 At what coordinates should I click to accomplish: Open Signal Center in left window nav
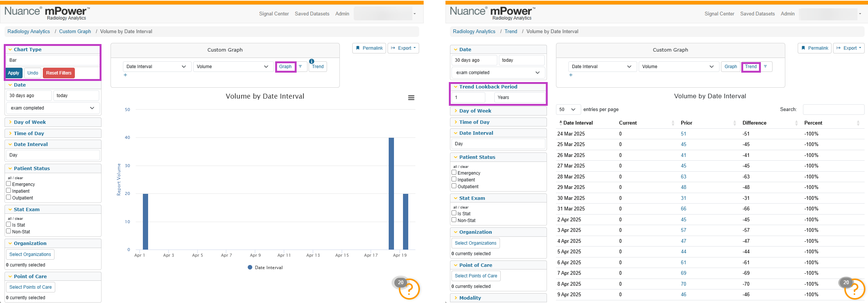click(x=274, y=14)
